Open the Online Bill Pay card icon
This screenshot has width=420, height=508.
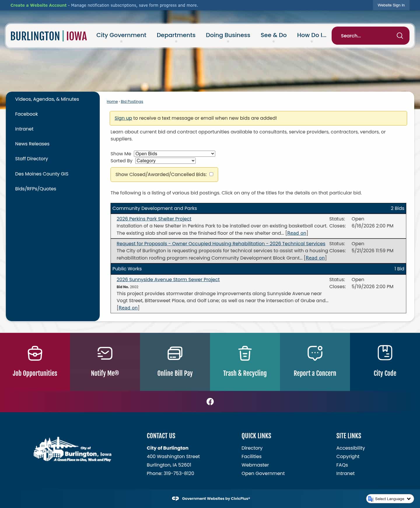(175, 353)
